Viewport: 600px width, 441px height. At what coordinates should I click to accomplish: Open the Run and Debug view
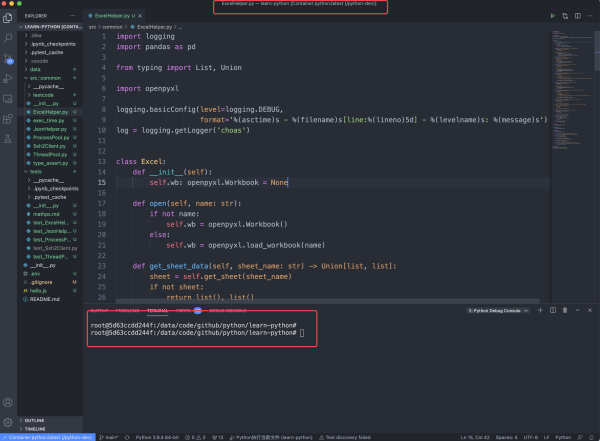(8, 78)
